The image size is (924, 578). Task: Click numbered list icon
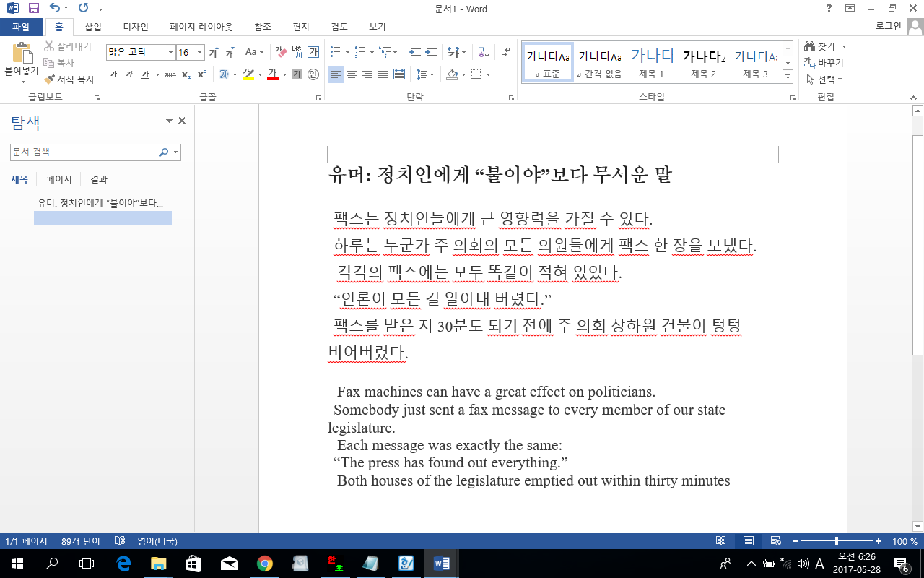coord(359,52)
